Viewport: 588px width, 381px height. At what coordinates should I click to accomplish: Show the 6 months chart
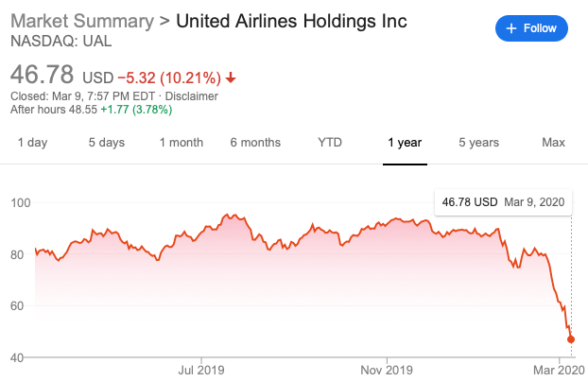pos(255,143)
